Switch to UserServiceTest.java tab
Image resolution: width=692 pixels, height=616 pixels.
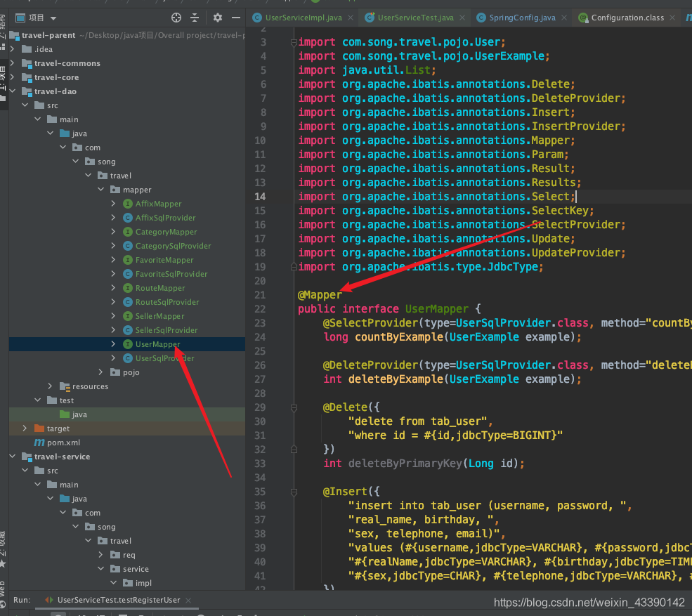click(x=415, y=18)
